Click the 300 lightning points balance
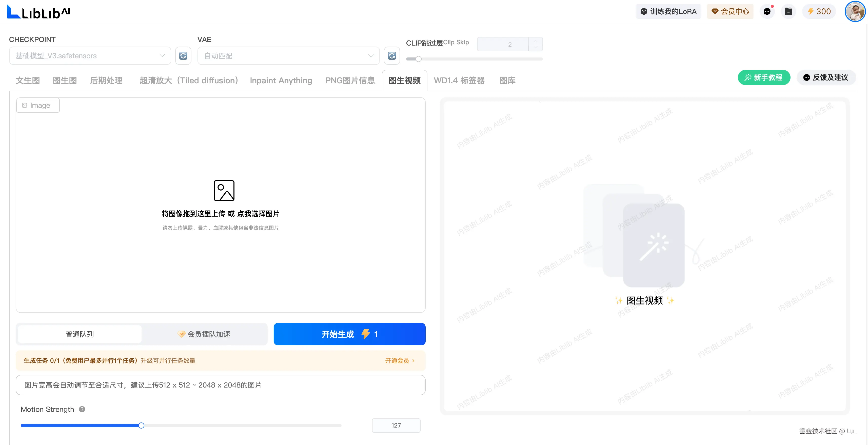The width and height of the screenshot is (868, 445). [x=819, y=11]
